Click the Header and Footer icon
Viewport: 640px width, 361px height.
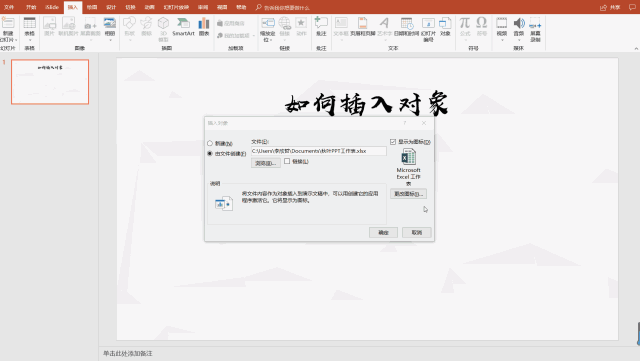pos(362,23)
